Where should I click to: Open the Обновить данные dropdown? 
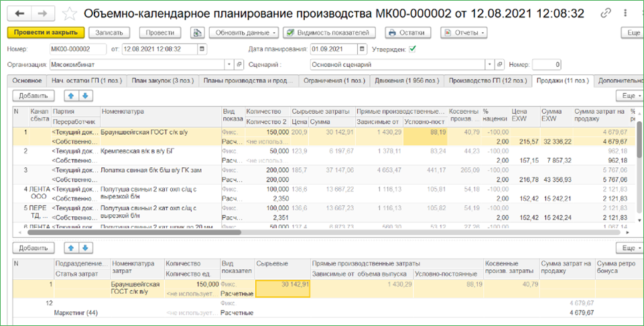pos(244,33)
